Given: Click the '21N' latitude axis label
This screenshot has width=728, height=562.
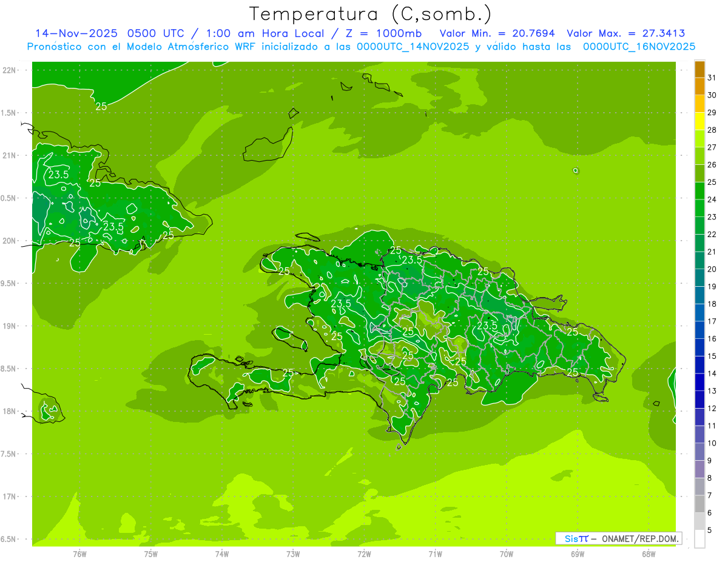Looking at the screenshot, I should coord(9,156).
